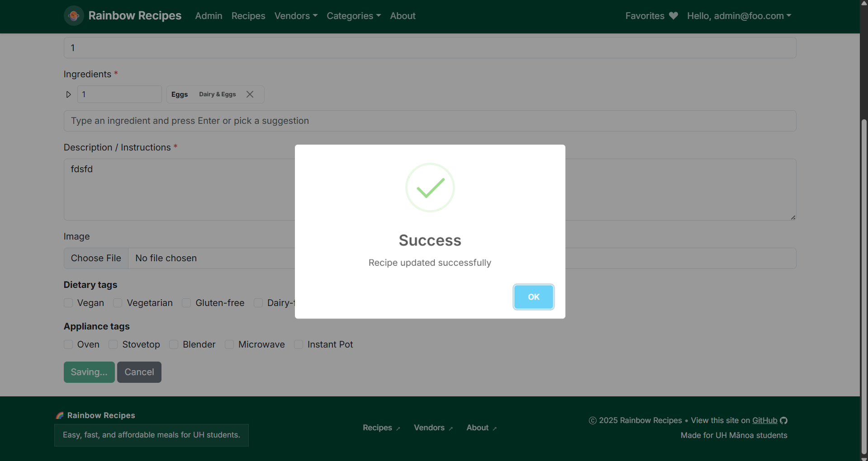Screen dimensions: 868x461
Task: Enable the Gluten-free dietary tag
Action: [x=186, y=303]
